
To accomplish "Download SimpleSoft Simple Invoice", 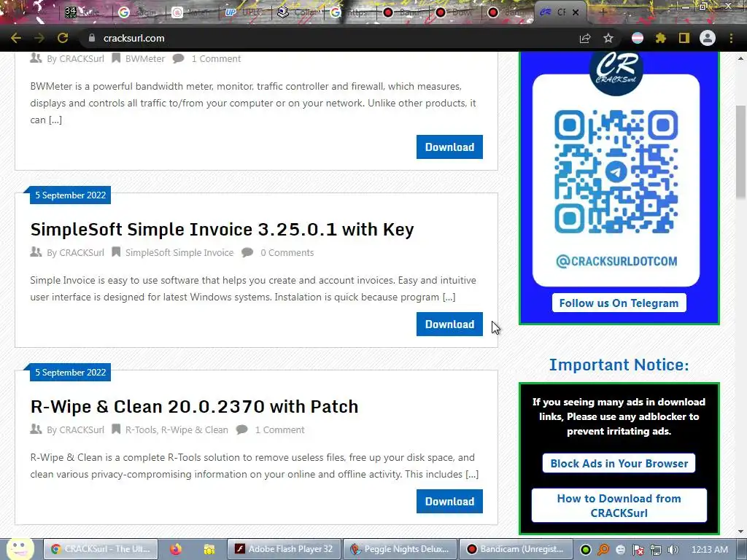I will [449, 324].
